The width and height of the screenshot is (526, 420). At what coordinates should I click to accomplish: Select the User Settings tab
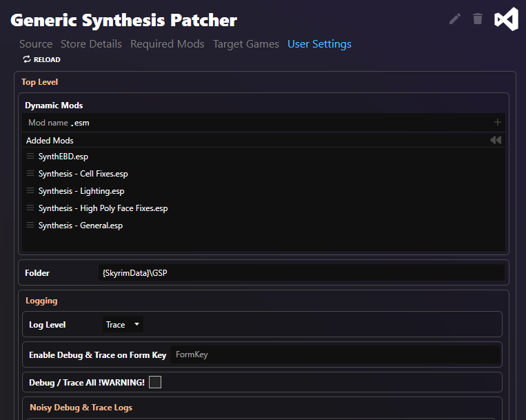pyautogui.click(x=319, y=44)
